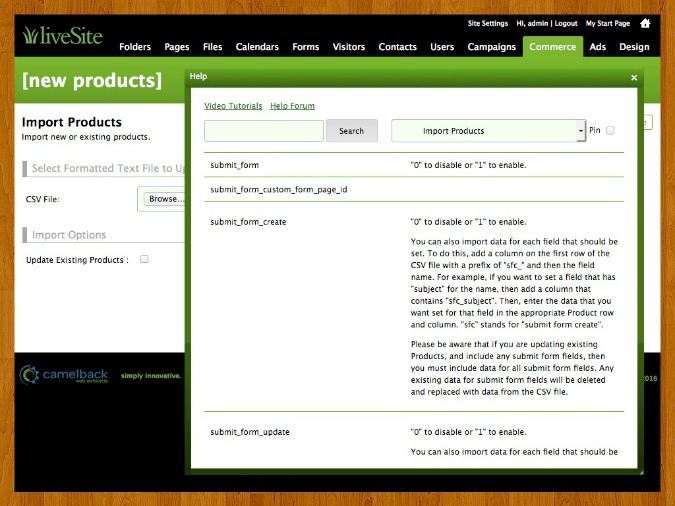Select the Commerce tab
The image size is (675, 506).
(x=553, y=47)
